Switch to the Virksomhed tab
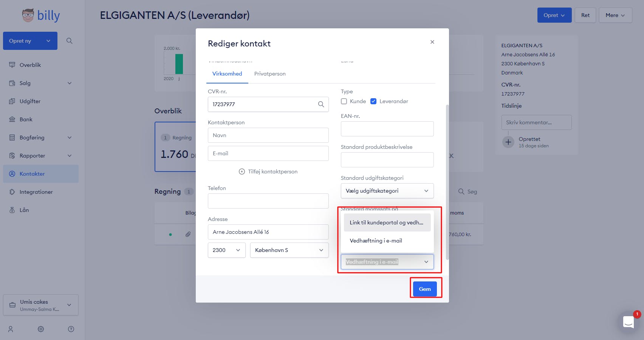Viewport: 644px width, 340px height. pos(227,74)
